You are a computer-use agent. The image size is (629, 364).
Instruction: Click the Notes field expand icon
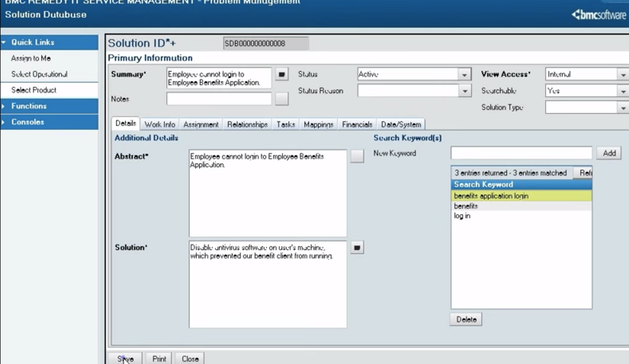point(281,99)
